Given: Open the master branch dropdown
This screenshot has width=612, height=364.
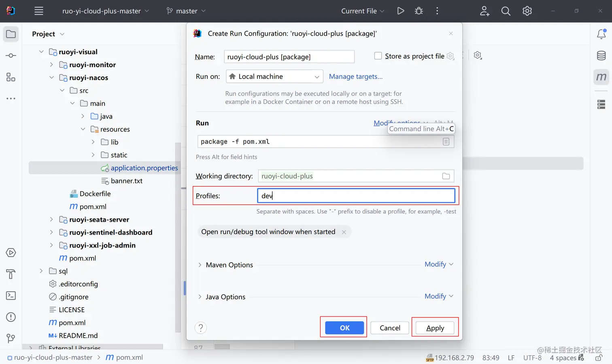Looking at the screenshot, I should point(186,11).
